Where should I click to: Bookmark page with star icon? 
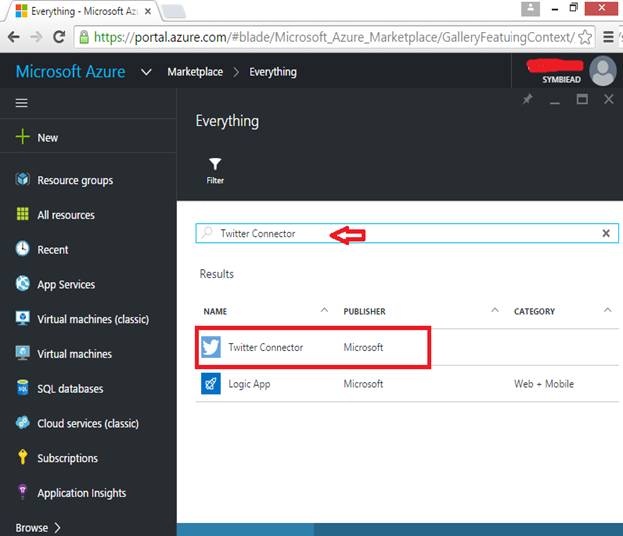point(585,37)
